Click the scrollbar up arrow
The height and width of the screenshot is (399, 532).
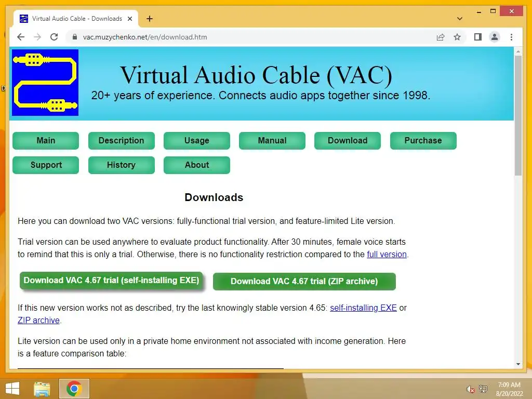[518, 52]
